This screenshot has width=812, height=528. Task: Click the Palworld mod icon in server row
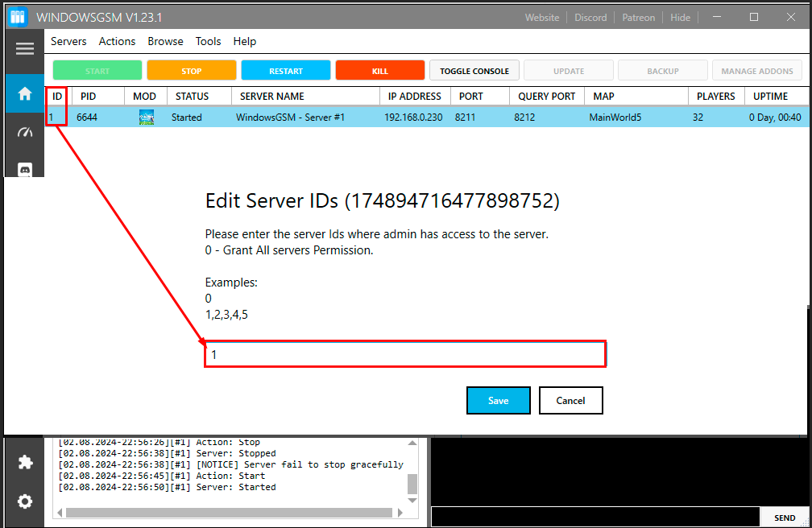[147, 118]
